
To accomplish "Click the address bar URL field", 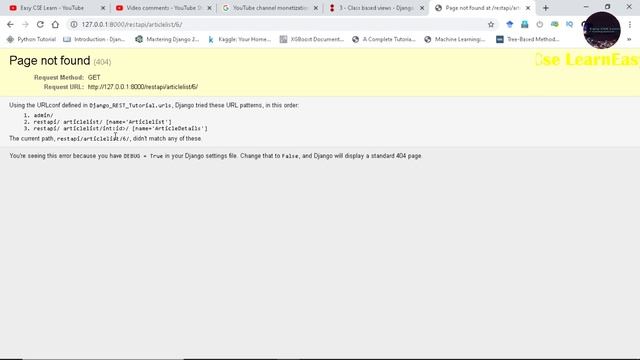I will tap(282, 24).
